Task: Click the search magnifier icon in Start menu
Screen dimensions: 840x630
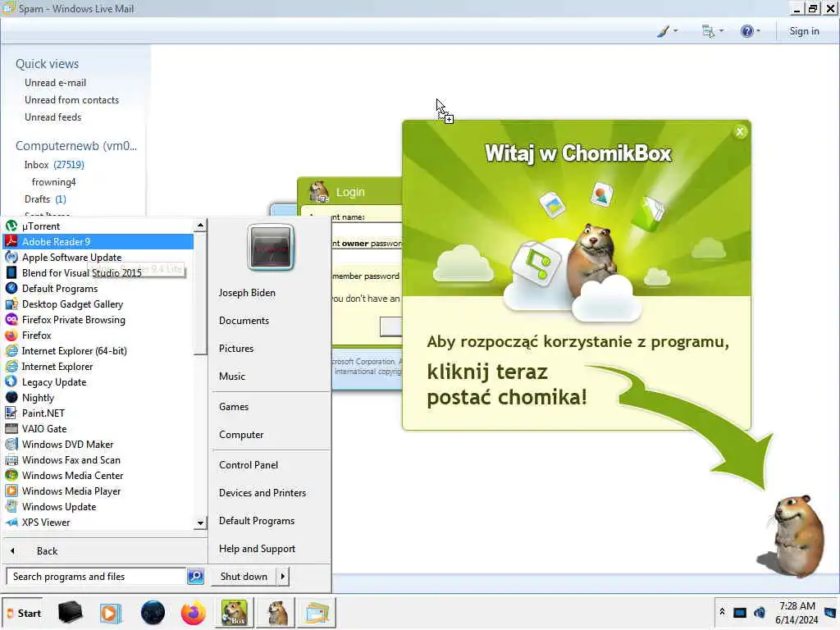Action: click(195, 577)
